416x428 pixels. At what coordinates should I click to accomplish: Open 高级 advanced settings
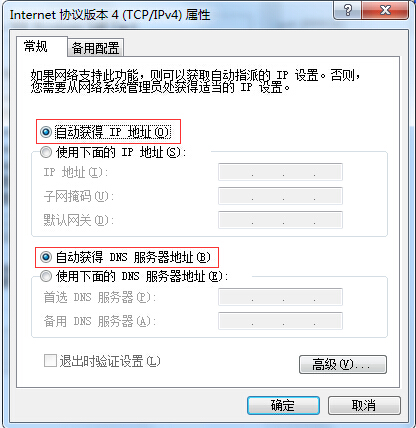(343, 364)
